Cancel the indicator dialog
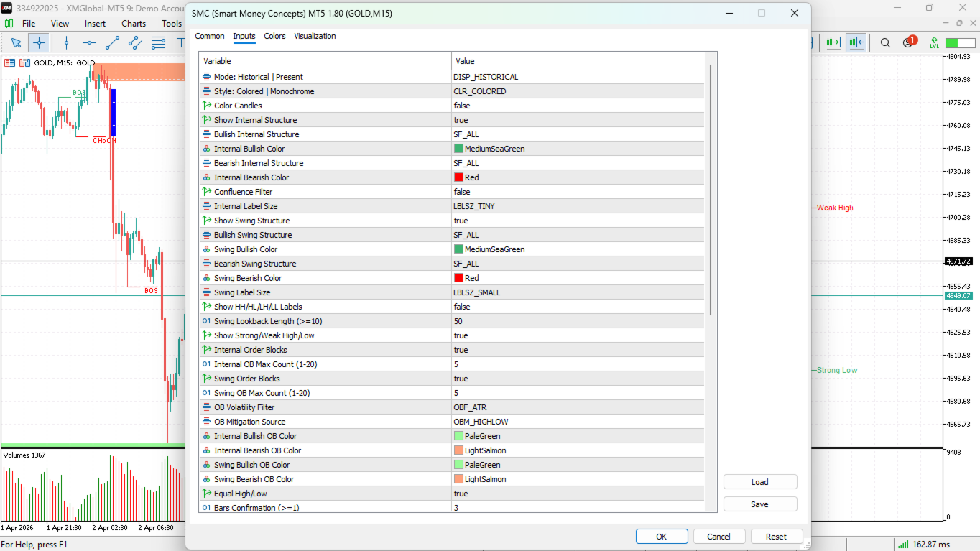 click(719, 537)
